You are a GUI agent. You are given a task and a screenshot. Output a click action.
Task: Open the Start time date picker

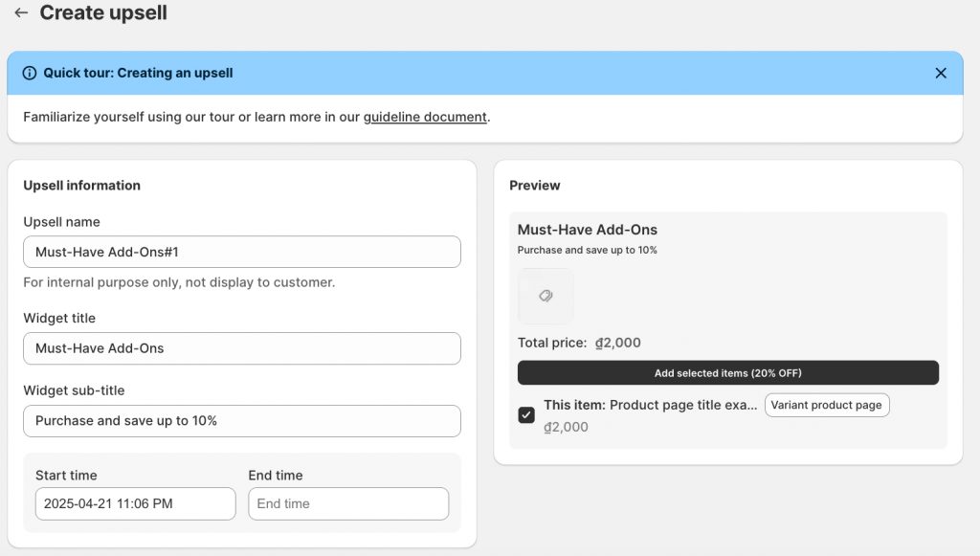pyautogui.click(x=135, y=503)
